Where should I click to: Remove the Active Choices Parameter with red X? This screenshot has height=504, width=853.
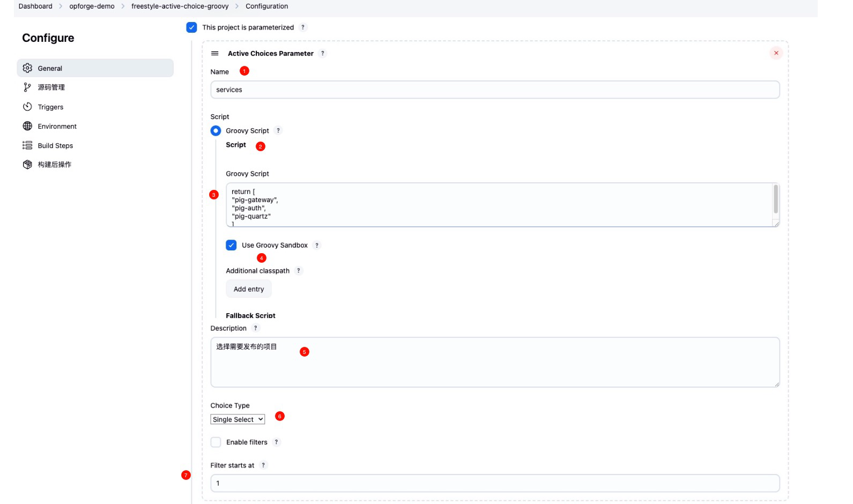click(776, 53)
